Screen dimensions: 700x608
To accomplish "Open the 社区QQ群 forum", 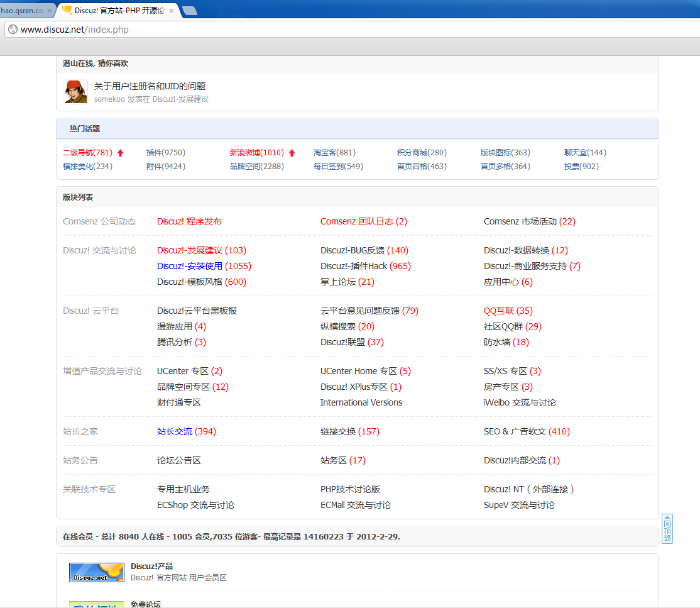I will click(503, 326).
